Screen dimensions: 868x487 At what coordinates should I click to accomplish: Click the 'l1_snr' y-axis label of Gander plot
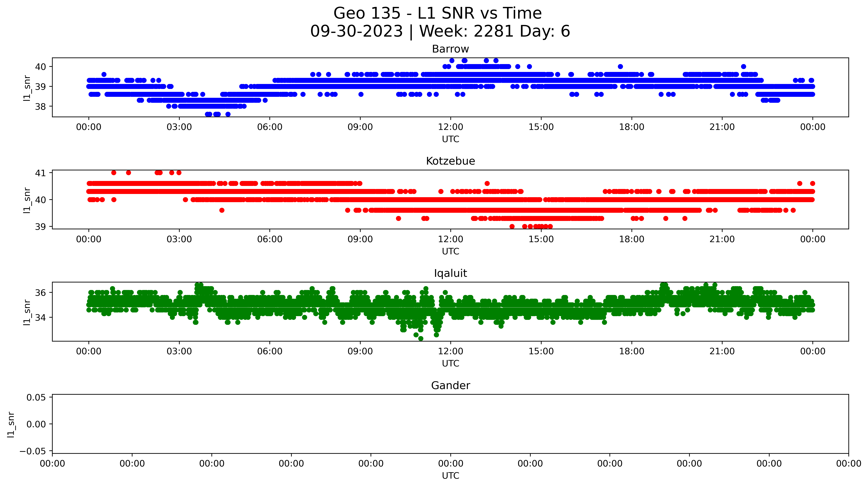coord(11,424)
